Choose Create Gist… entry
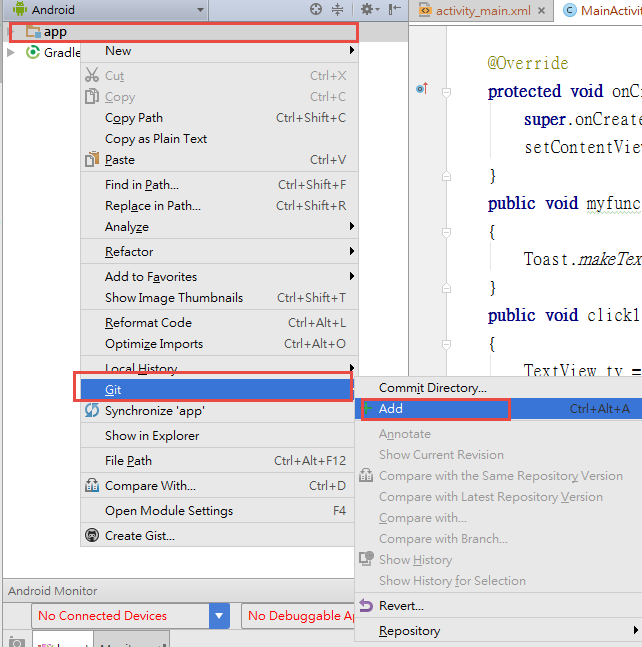This screenshot has height=647, width=642. click(x=218, y=536)
